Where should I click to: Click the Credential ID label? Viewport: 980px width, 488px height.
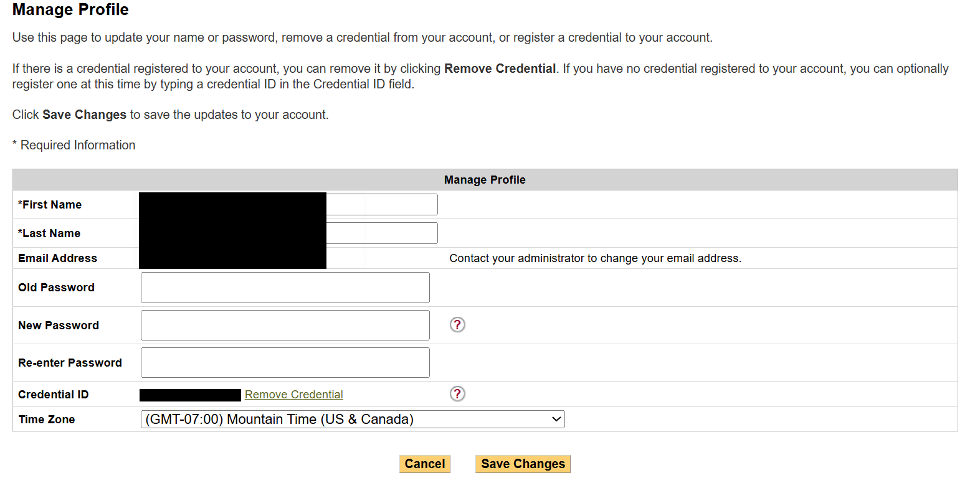click(54, 395)
